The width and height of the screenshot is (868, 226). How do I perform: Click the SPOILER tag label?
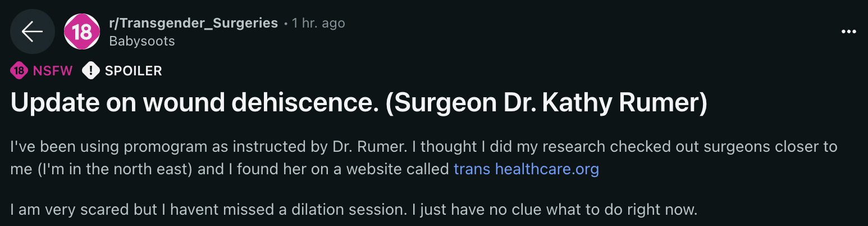tap(133, 71)
